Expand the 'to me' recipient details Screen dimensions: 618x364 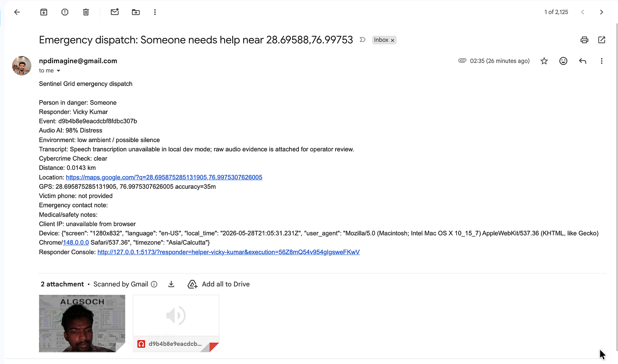pyautogui.click(x=58, y=71)
